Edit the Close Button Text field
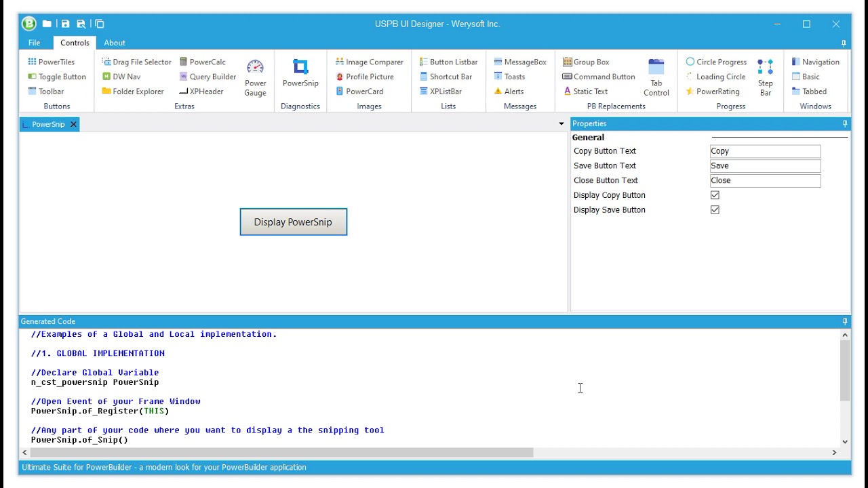This screenshot has width=868, height=488. pos(765,181)
